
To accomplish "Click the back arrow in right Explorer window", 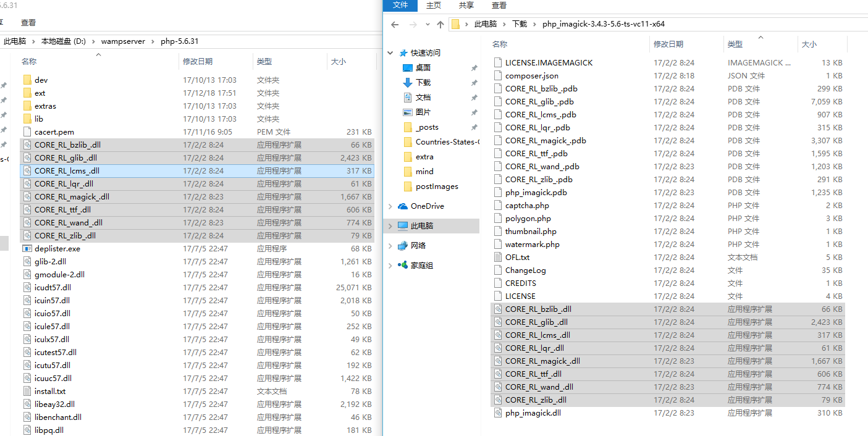I will point(395,24).
